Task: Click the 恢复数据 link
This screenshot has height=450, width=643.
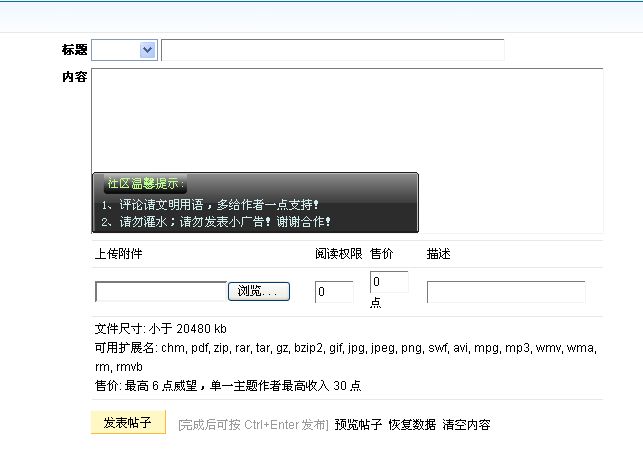Action: (412, 425)
